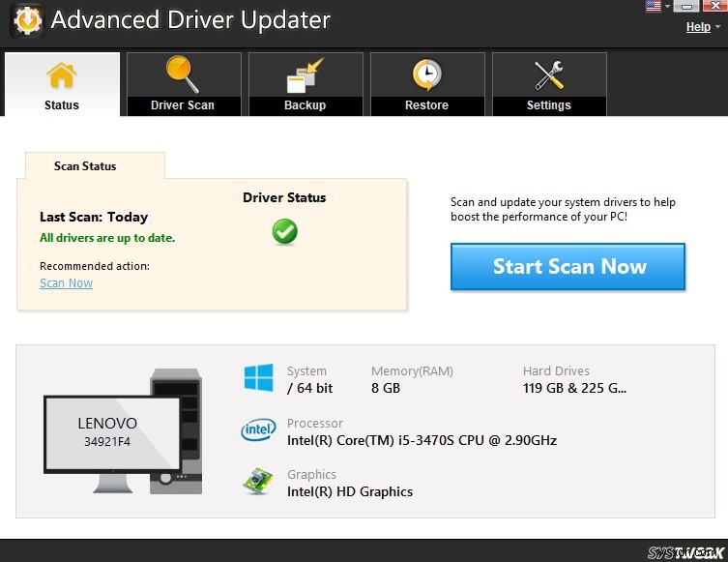728x562 pixels.
Task: Open the Settings tab
Action: (x=549, y=84)
